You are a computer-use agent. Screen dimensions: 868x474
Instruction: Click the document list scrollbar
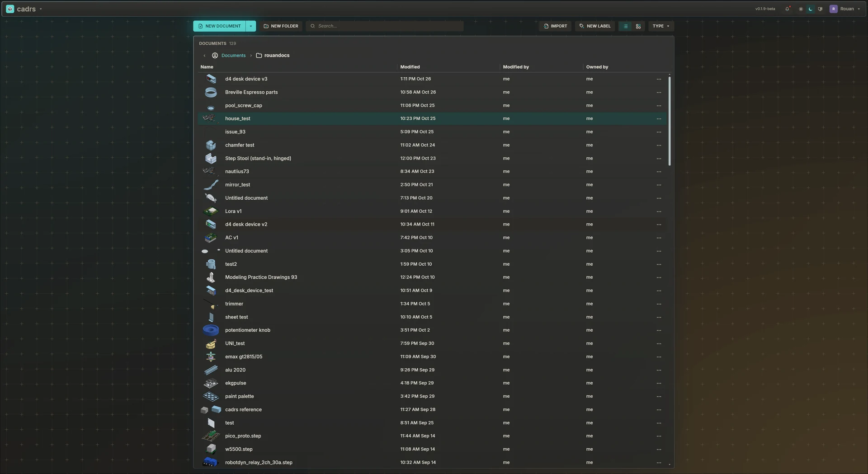point(669,121)
